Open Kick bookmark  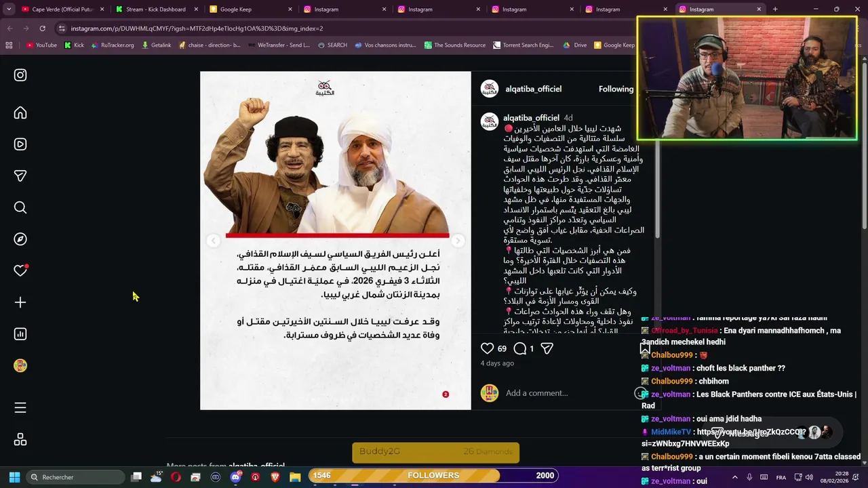(x=74, y=45)
